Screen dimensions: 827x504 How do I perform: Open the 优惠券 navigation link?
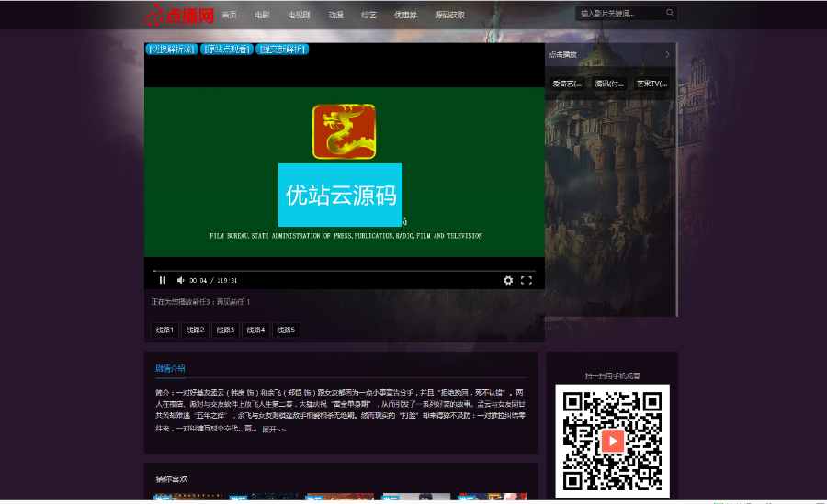click(405, 15)
